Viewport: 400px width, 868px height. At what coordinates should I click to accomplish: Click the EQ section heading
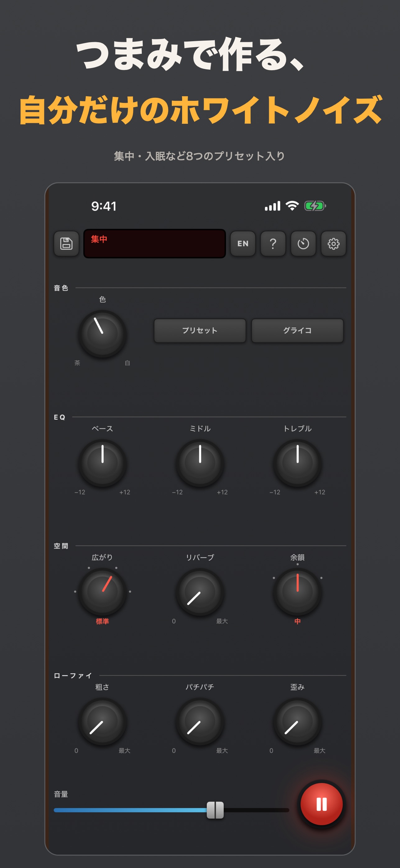click(59, 417)
